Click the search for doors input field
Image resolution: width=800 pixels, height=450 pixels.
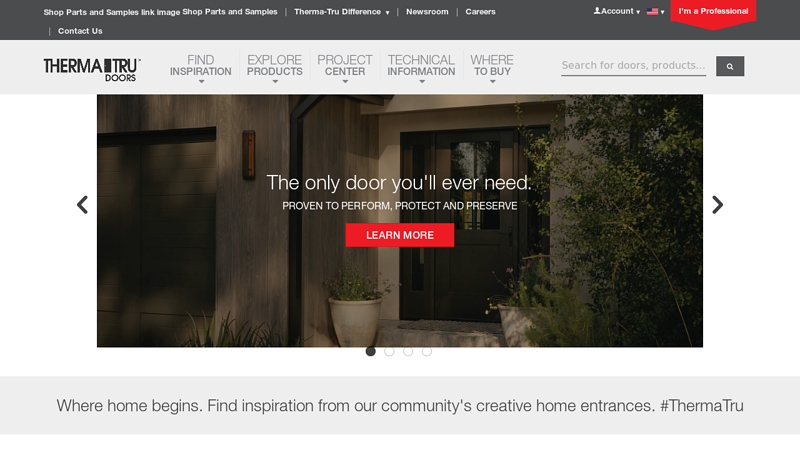633,66
